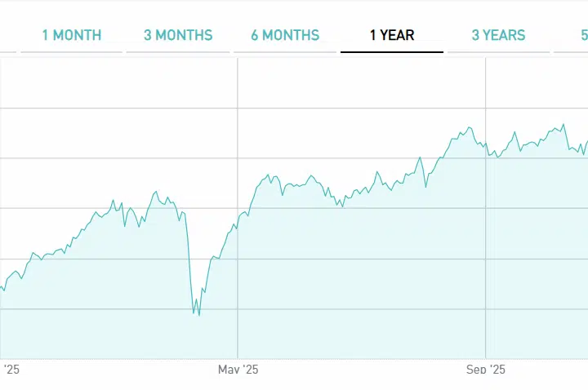Show the 6 MONTHS chart view
The height and width of the screenshot is (390, 588).
click(285, 35)
